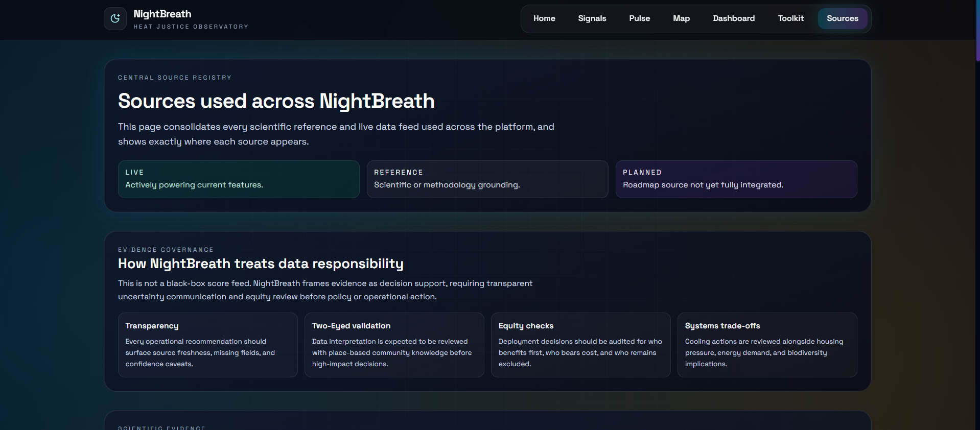Click "How NightBreath treats data responsibility" heading
The width and height of the screenshot is (980, 430).
coord(261,264)
